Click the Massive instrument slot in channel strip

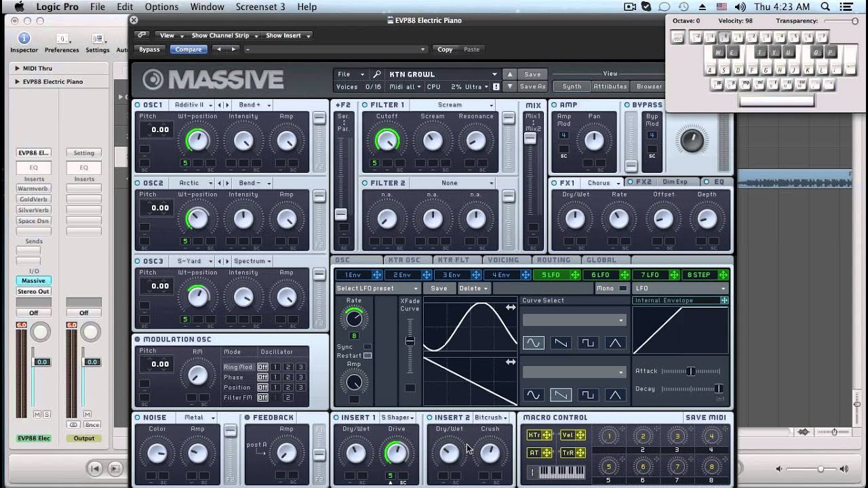(x=33, y=281)
